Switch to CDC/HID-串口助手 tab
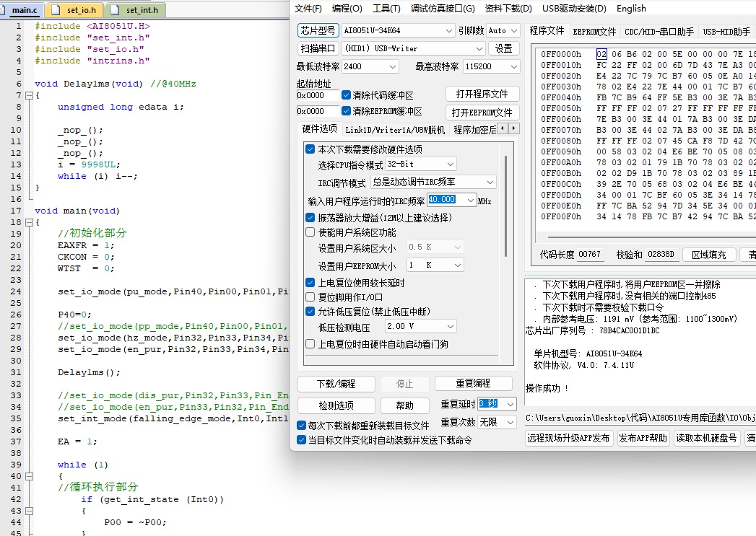The image size is (756, 536). coord(659,32)
